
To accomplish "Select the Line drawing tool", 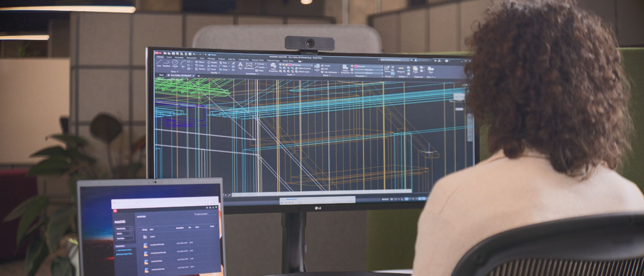I will click(159, 63).
